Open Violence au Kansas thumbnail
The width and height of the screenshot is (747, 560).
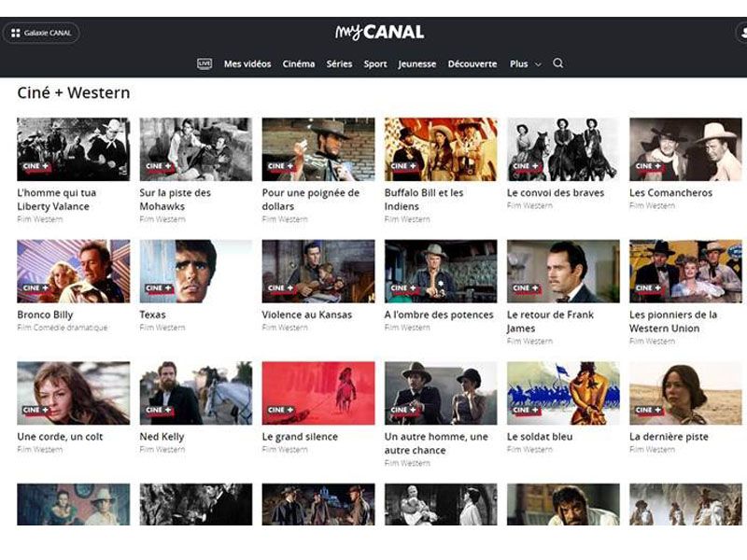tap(318, 272)
